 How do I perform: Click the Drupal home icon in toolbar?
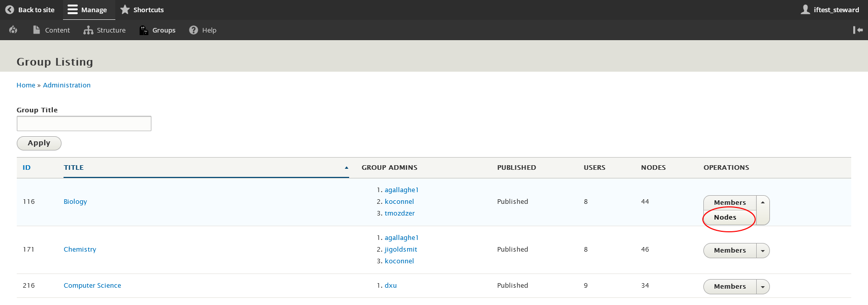coord(13,30)
